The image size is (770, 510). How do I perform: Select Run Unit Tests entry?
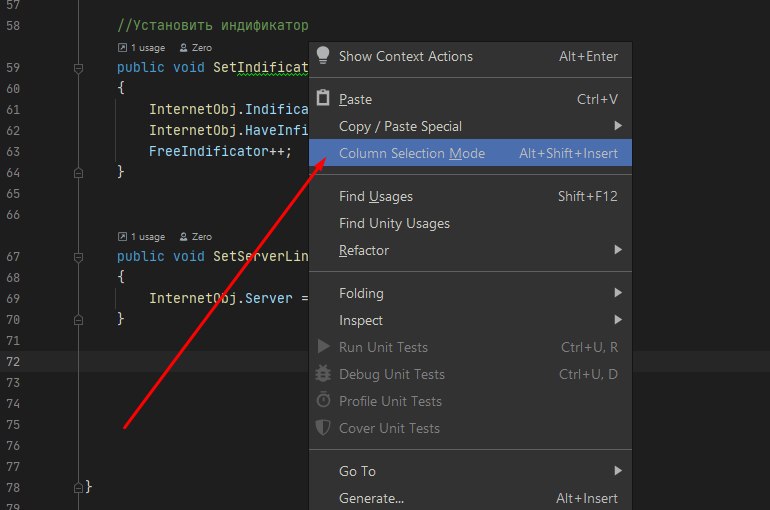(x=470, y=347)
